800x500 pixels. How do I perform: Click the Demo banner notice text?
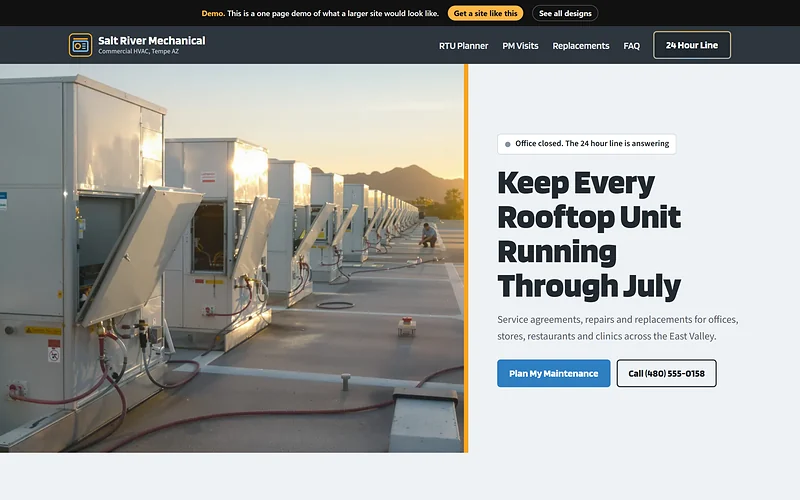click(320, 13)
